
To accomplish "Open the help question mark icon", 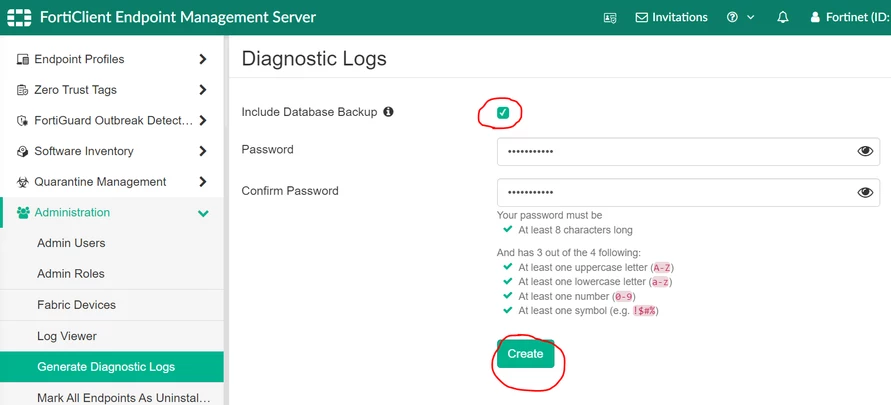I will coord(732,17).
